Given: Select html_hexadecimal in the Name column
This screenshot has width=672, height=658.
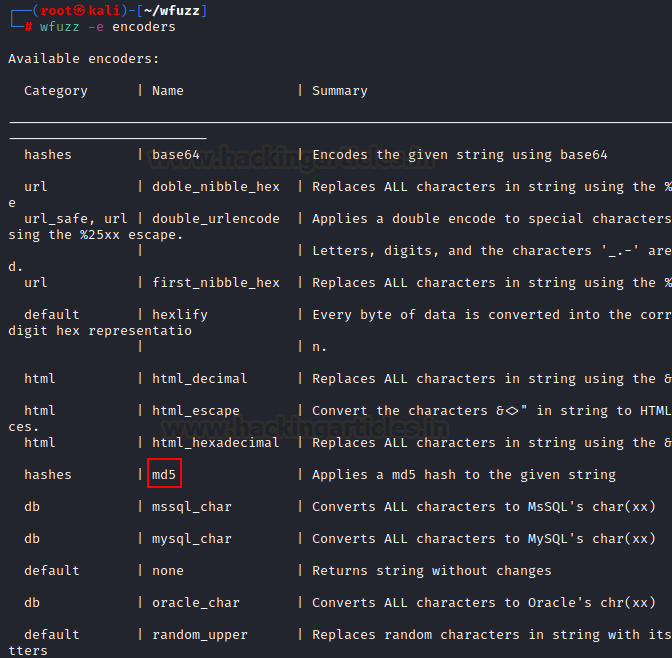Looking at the screenshot, I should (216, 442).
